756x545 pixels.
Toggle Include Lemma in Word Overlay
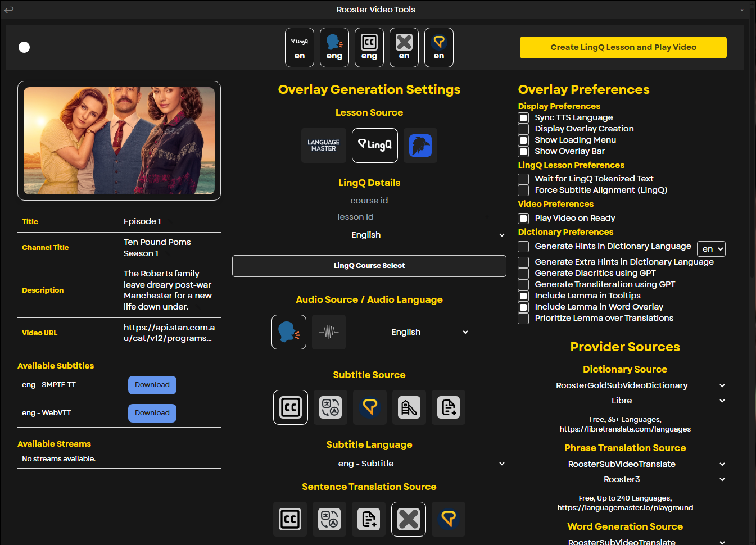(x=523, y=307)
